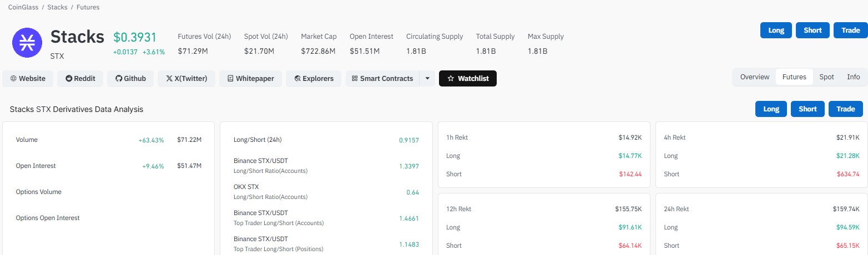The image size is (868, 255).
Task: Click Long/Short (24h) ratio 0.9157
Action: click(409, 140)
